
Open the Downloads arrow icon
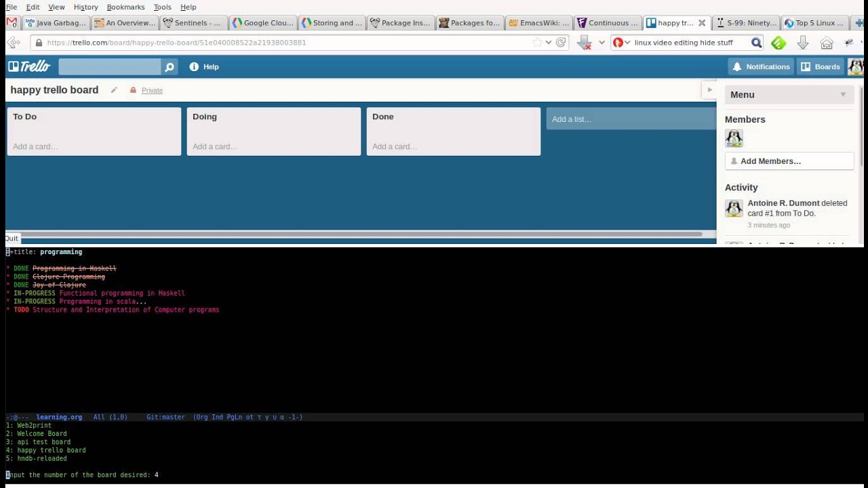(803, 43)
